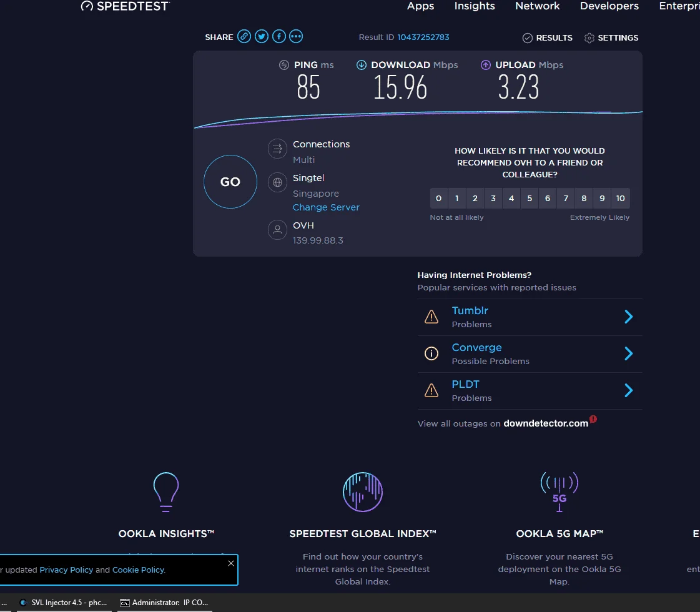Click Change Server link
Screen dimensions: 700x612
coord(326,207)
